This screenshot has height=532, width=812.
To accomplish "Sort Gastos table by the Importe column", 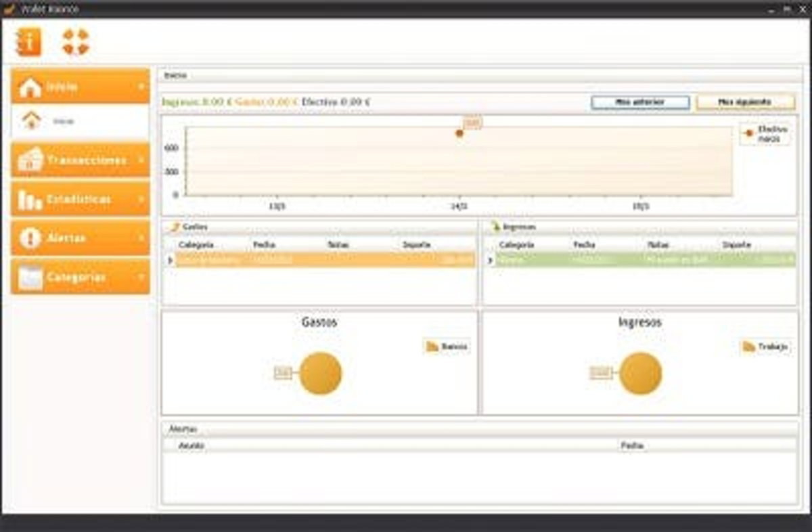I will (416, 244).
